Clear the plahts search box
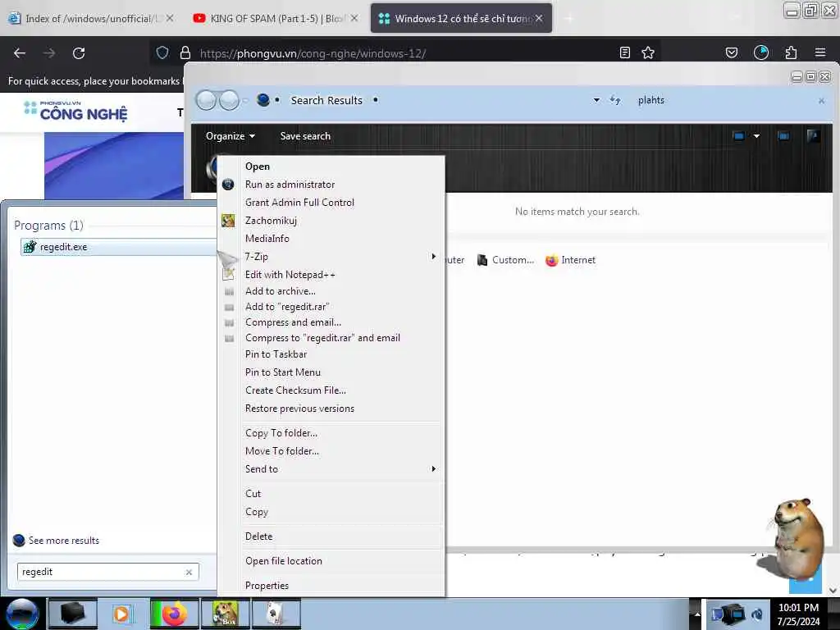 click(821, 101)
